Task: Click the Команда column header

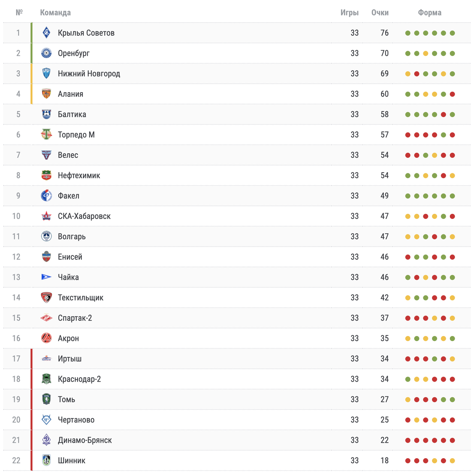Action: (55, 13)
